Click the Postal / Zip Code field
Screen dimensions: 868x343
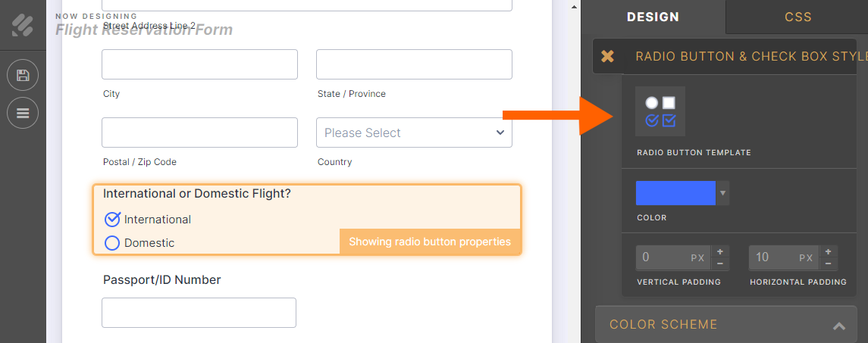point(199,133)
